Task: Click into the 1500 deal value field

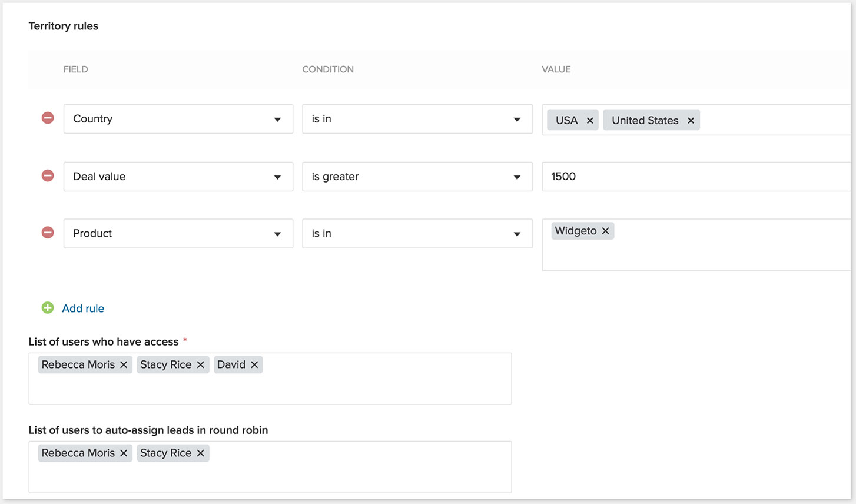Action: pos(696,177)
